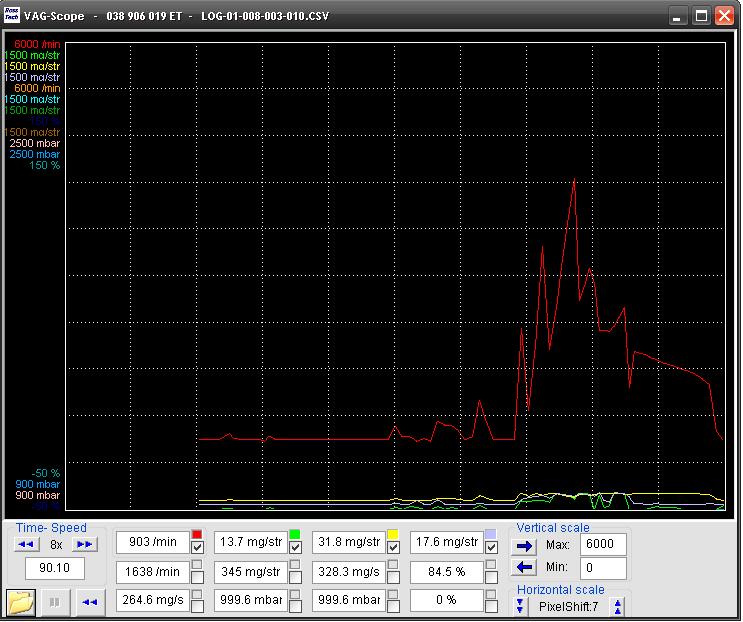Click the red 6000 /min axis label
Viewport: 743px width, 622px height.
click(37, 45)
